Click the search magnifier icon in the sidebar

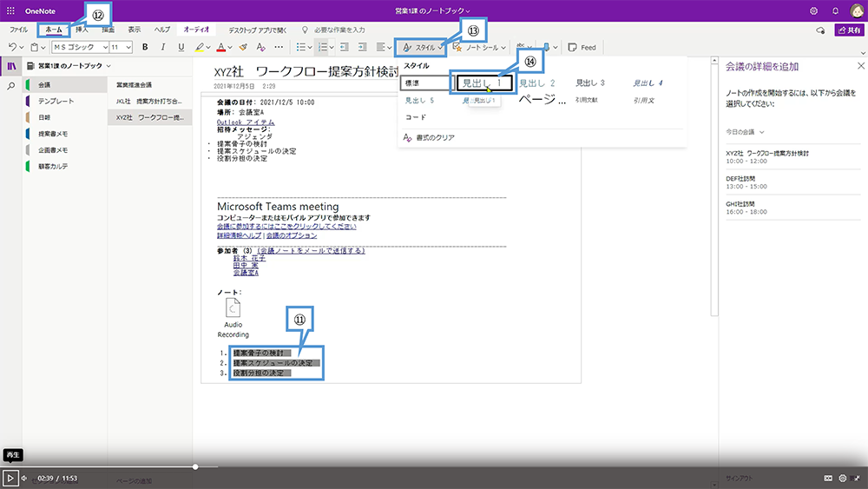(x=11, y=86)
